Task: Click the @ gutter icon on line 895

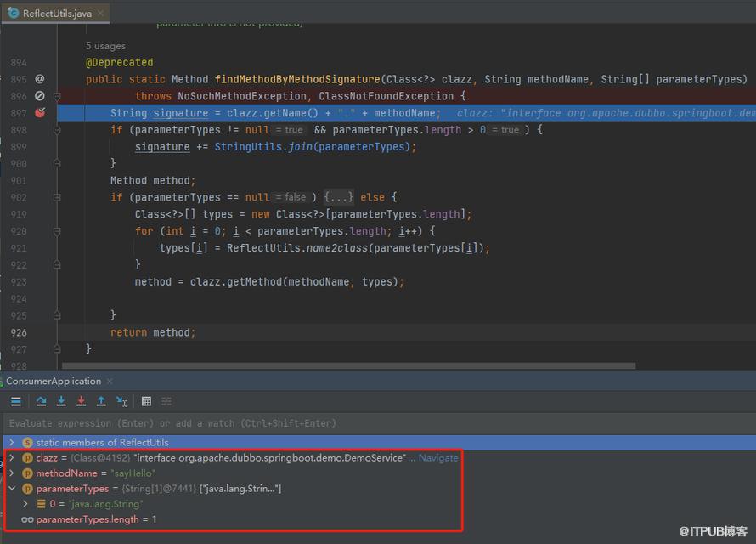Action: (40, 78)
